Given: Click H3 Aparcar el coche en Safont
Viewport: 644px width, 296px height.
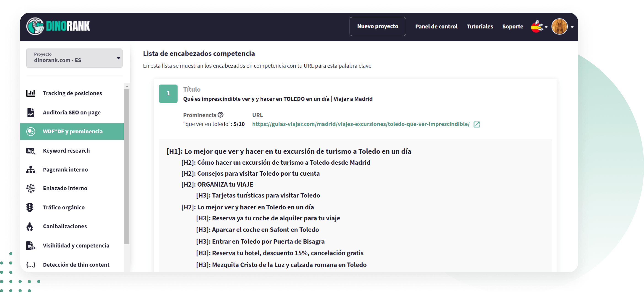Looking at the screenshot, I should pyautogui.click(x=257, y=230).
